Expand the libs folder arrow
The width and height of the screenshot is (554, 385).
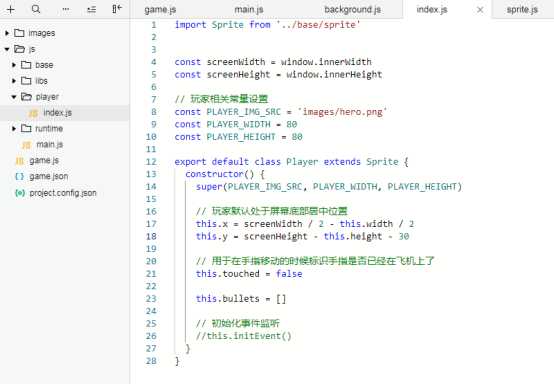(x=14, y=81)
